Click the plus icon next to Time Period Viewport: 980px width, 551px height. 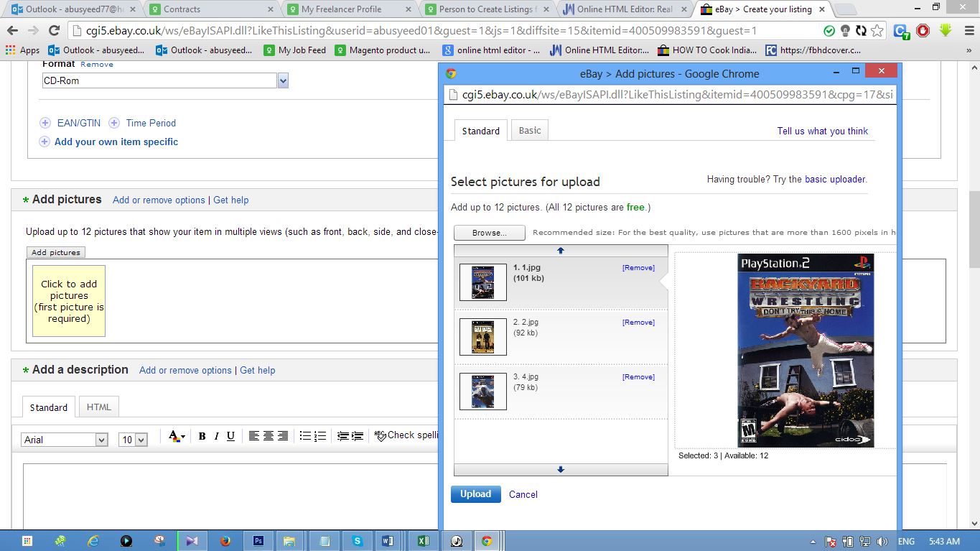(x=114, y=123)
